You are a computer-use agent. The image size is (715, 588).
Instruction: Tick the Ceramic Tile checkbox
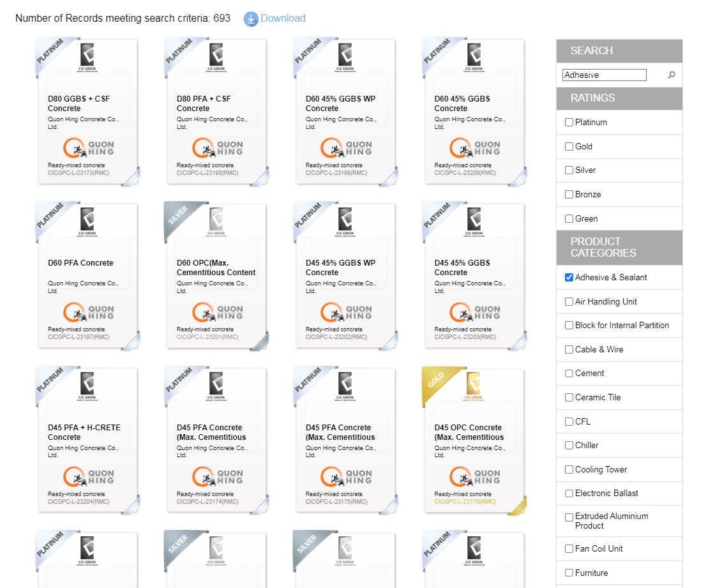click(x=569, y=398)
